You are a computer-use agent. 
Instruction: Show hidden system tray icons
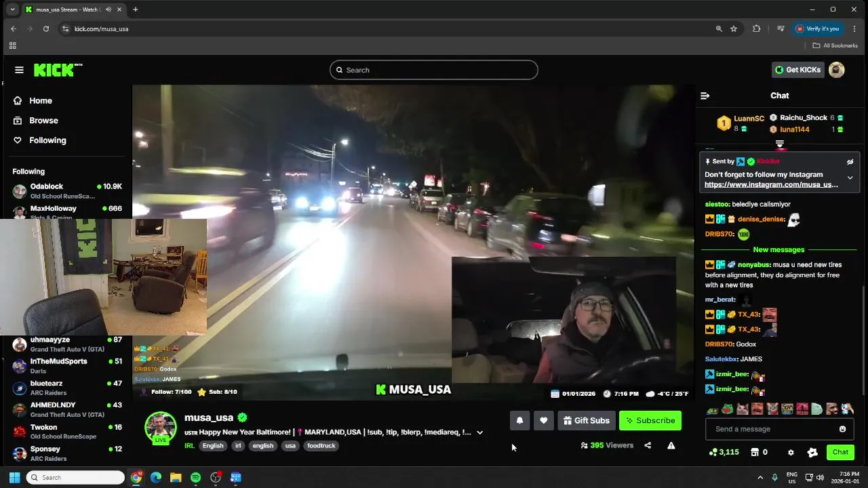coord(760,478)
